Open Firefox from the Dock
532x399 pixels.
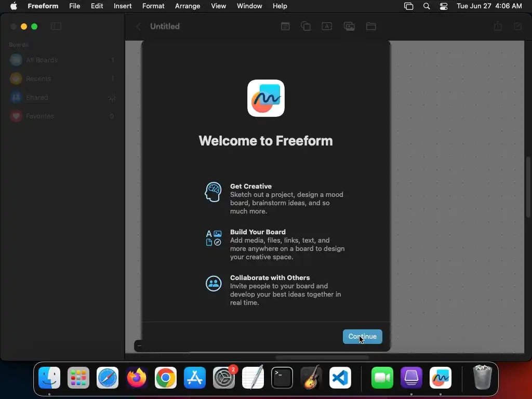point(137,378)
